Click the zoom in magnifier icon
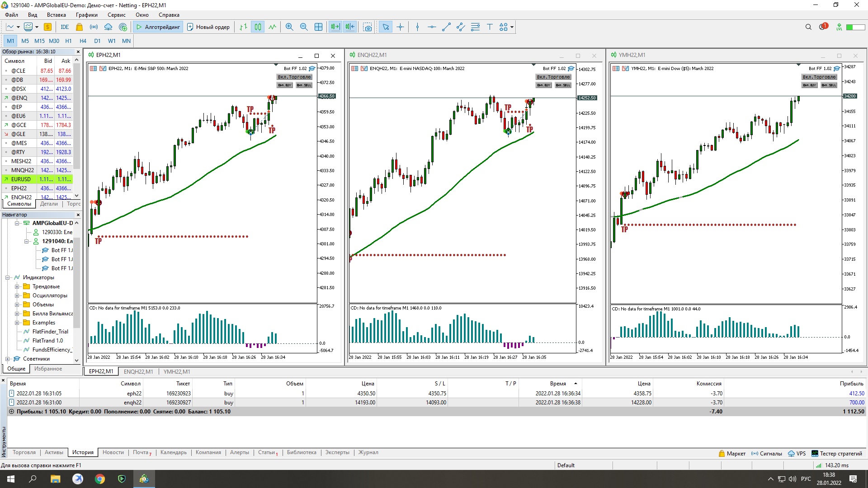The width and height of the screenshot is (868, 488). [289, 27]
